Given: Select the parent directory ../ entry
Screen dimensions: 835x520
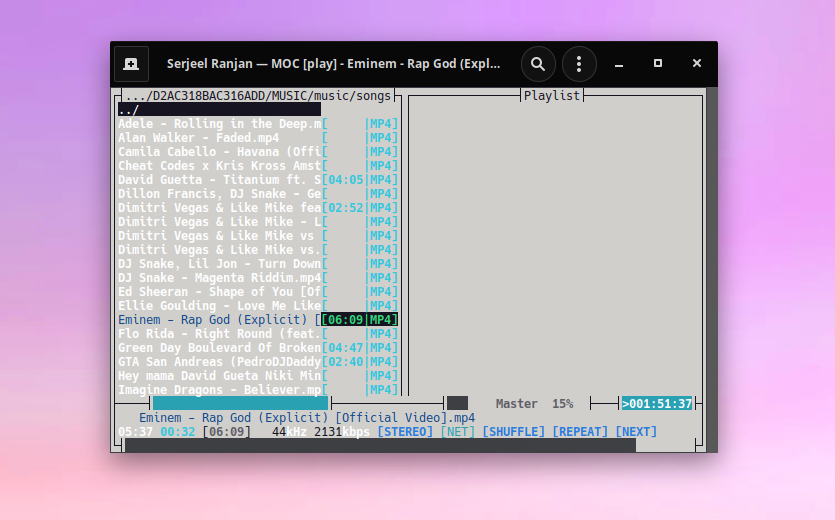Looking at the screenshot, I should tap(219, 110).
